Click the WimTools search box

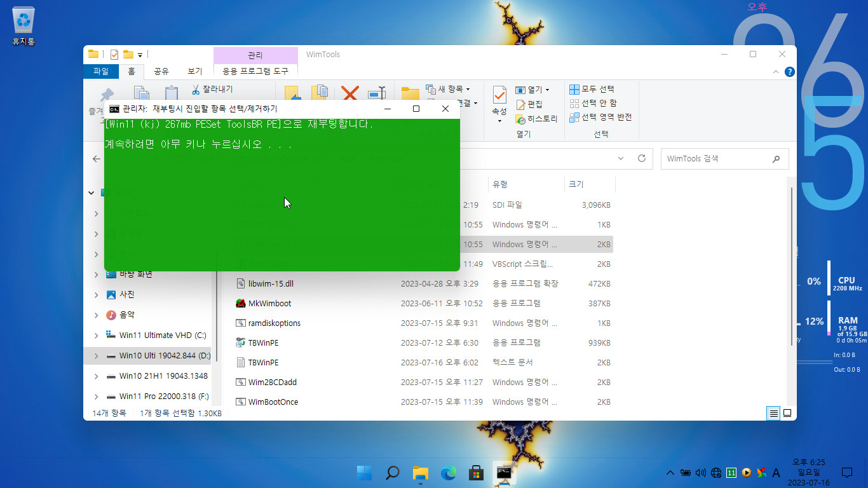tap(725, 158)
